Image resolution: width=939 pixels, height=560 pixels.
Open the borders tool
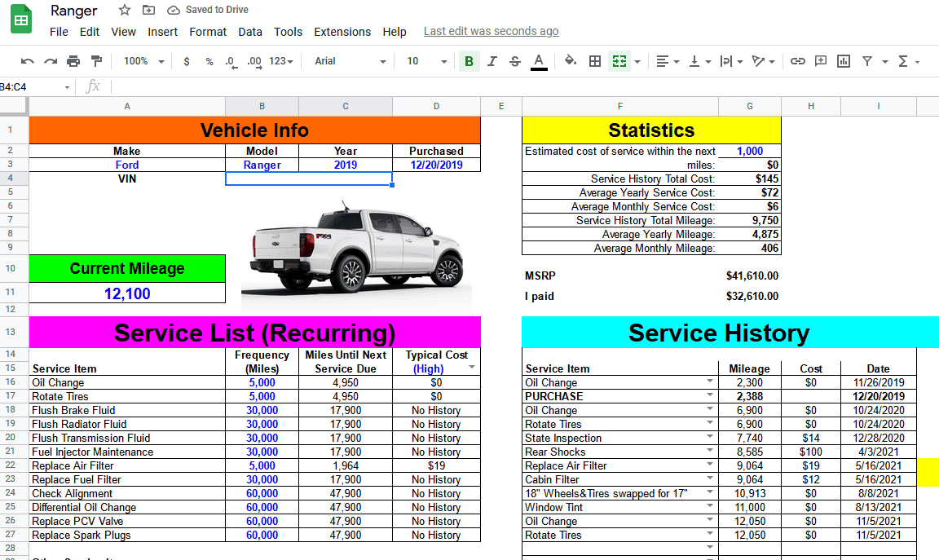click(x=595, y=61)
